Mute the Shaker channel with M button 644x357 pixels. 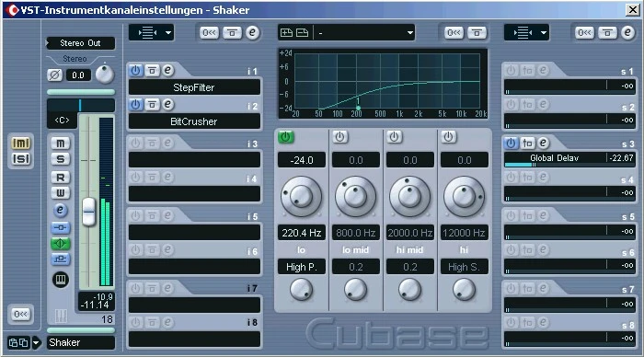click(61, 143)
